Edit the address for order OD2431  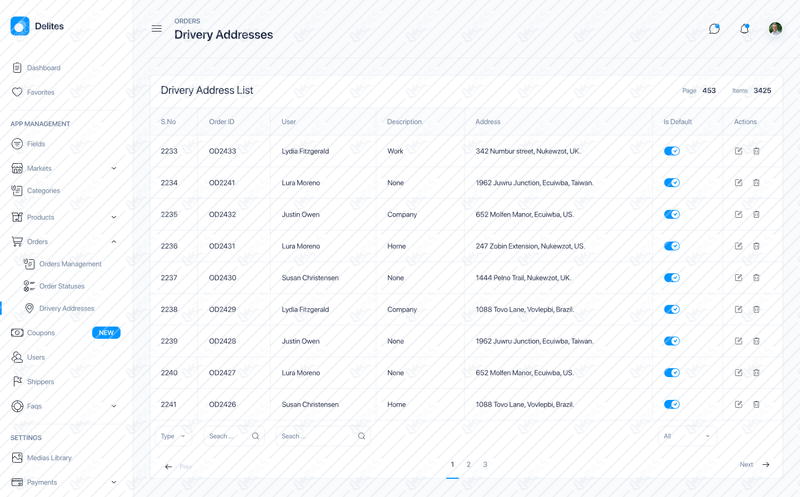coord(738,246)
